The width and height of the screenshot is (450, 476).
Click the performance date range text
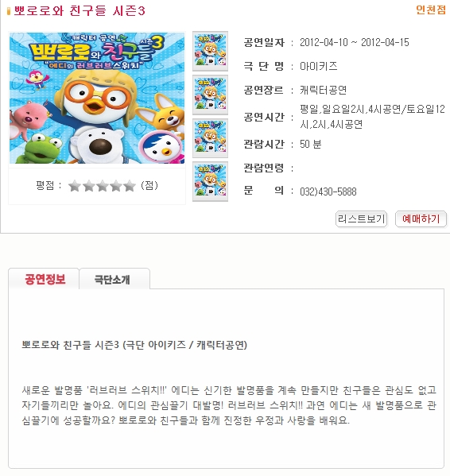click(x=355, y=42)
